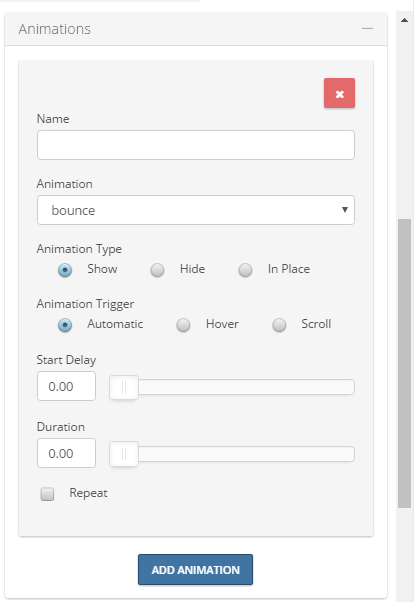Select the Show animation type

click(65, 270)
